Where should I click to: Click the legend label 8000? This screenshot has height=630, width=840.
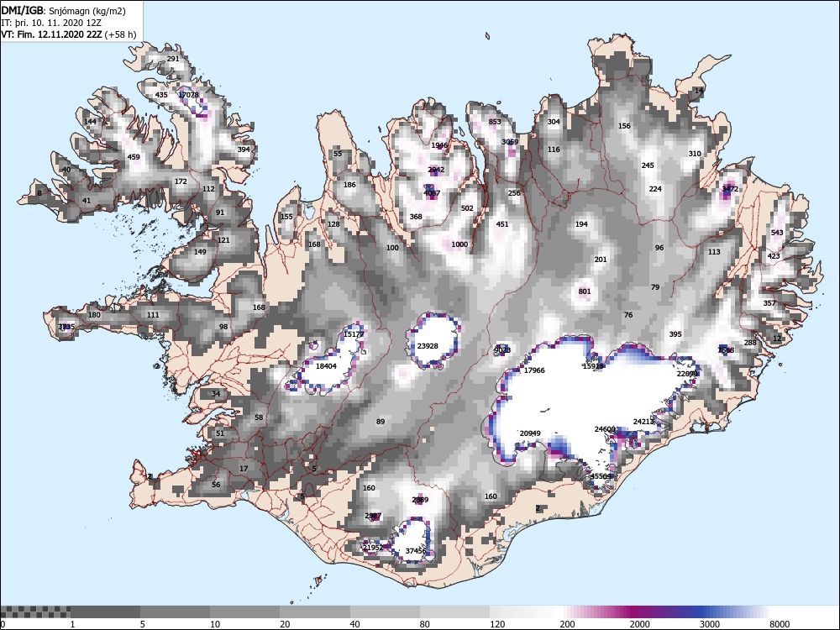click(780, 624)
